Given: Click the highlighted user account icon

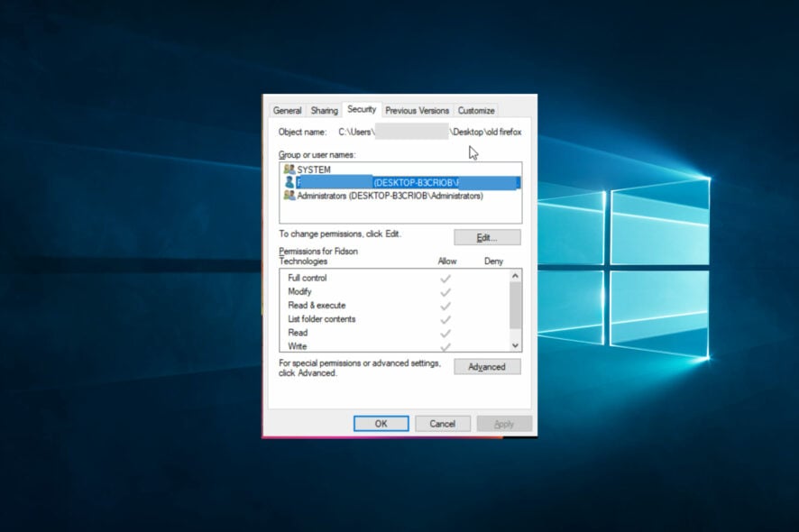Looking at the screenshot, I should [x=289, y=182].
